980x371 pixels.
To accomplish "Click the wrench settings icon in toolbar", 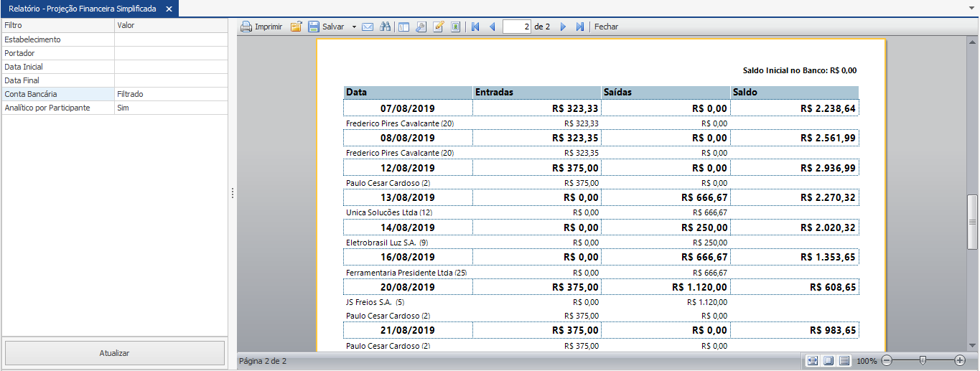I will [421, 27].
